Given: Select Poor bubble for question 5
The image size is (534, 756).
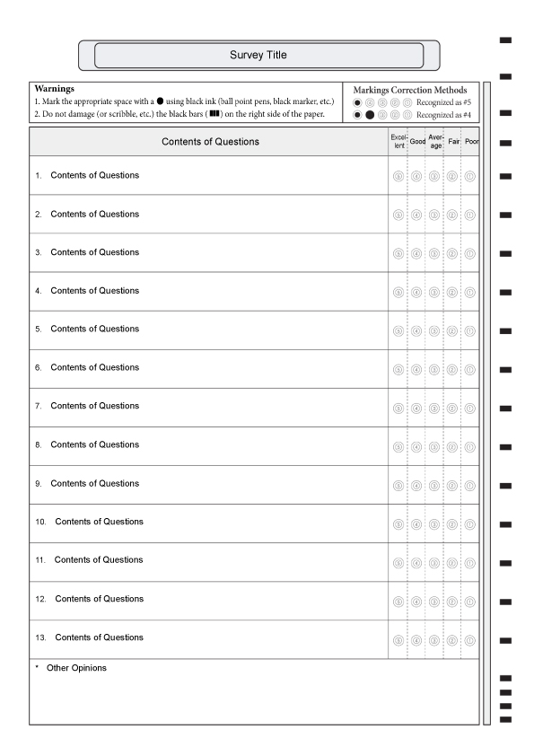Looking at the screenshot, I should click(x=470, y=331).
